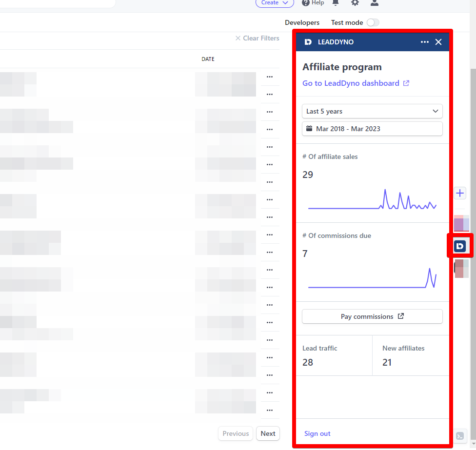The image size is (476, 450).
Task: Expand the Create dropdown
Action: click(x=275, y=3)
